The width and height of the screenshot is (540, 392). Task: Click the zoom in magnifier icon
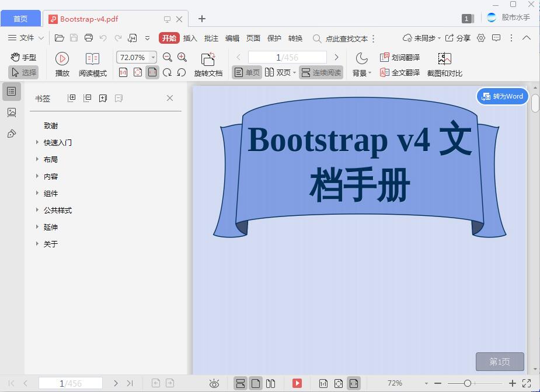pos(182,57)
